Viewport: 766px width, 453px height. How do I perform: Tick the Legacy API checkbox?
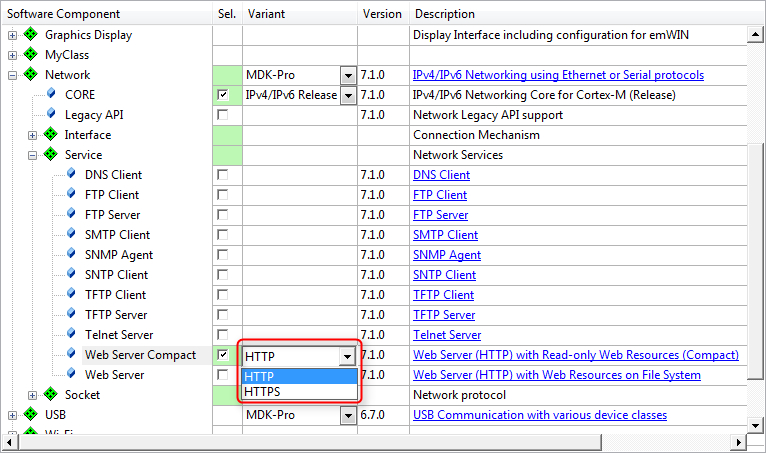point(222,115)
